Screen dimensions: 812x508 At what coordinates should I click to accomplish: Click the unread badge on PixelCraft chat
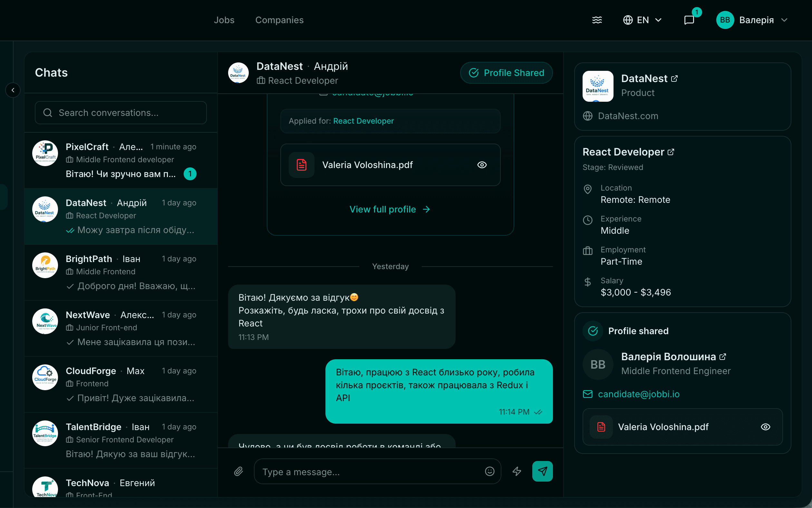[190, 174]
